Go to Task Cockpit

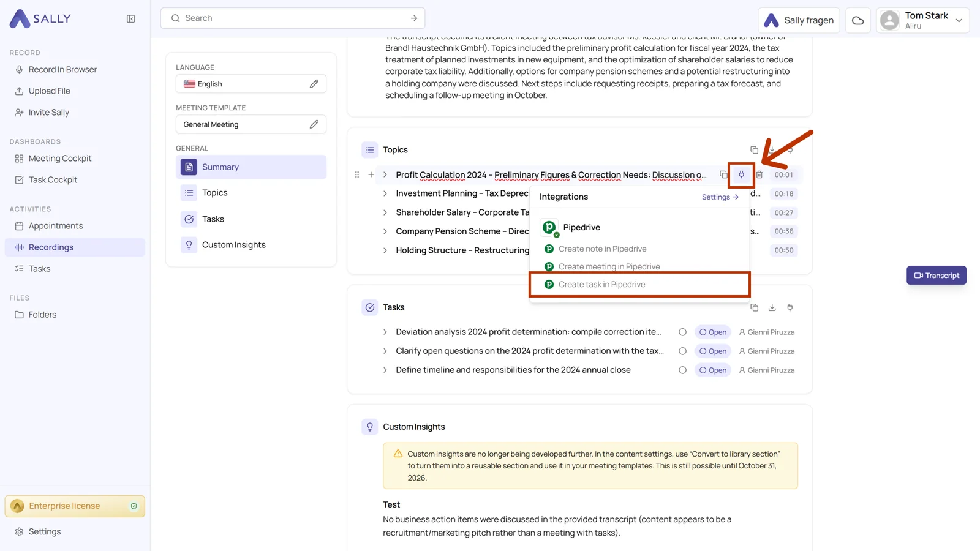tap(53, 180)
